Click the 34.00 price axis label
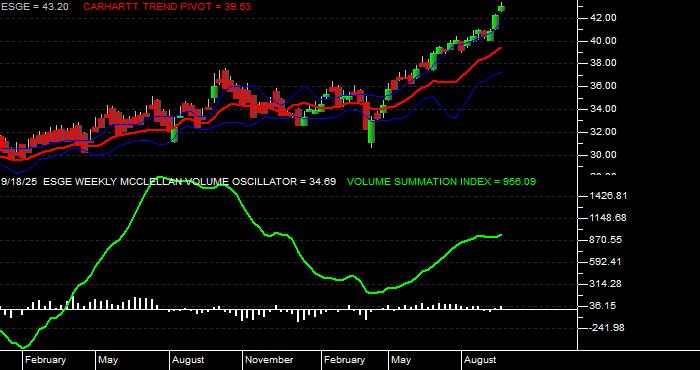The height and width of the screenshot is (370, 700). click(603, 109)
